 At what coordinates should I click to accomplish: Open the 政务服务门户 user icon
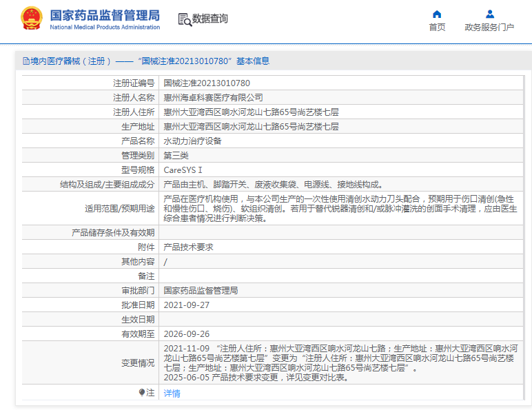pos(489,14)
